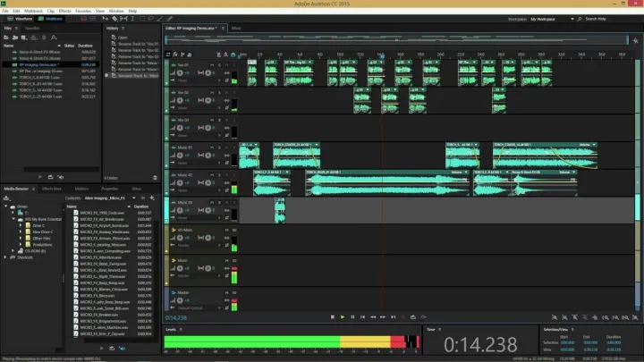Open the Favorites menu
The height and width of the screenshot is (362, 644).
pyautogui.click(x=83, y=11)
